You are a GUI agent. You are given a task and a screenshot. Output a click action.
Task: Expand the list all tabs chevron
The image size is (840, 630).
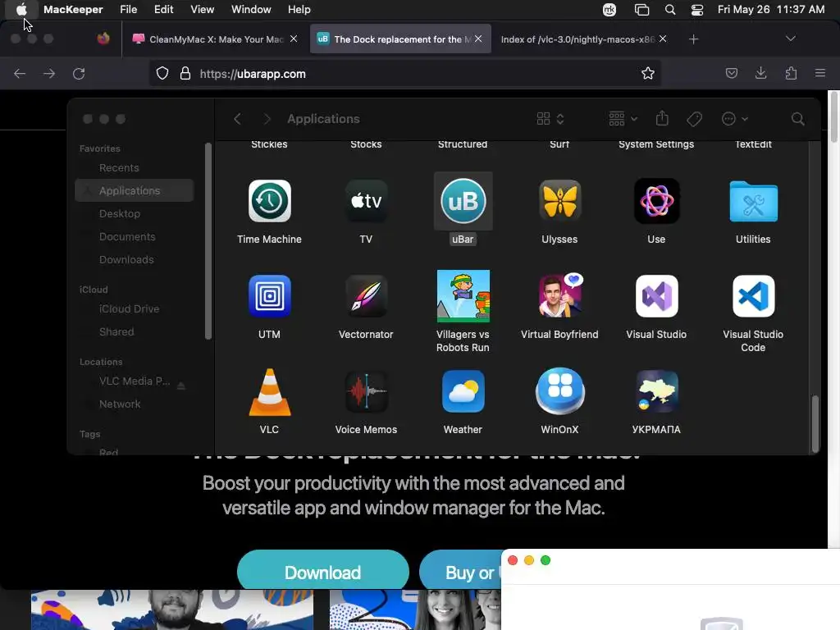(x=790, y=39)
